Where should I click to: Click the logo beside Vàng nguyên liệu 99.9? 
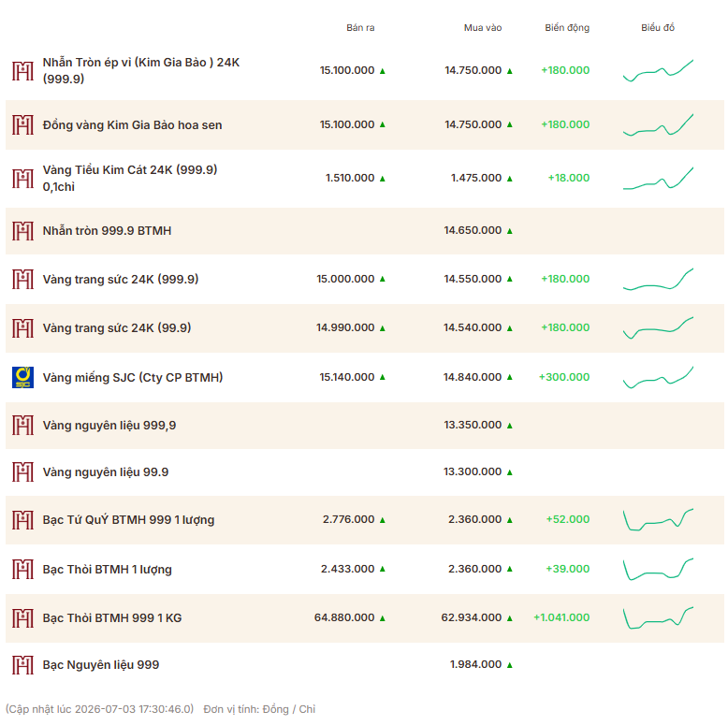[22, 472]
